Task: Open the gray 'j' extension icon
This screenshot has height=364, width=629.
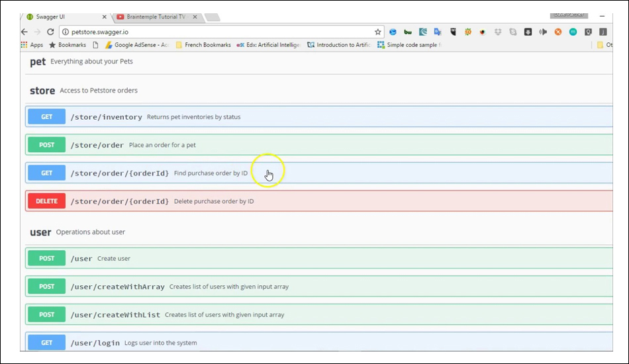Action: 603,32
